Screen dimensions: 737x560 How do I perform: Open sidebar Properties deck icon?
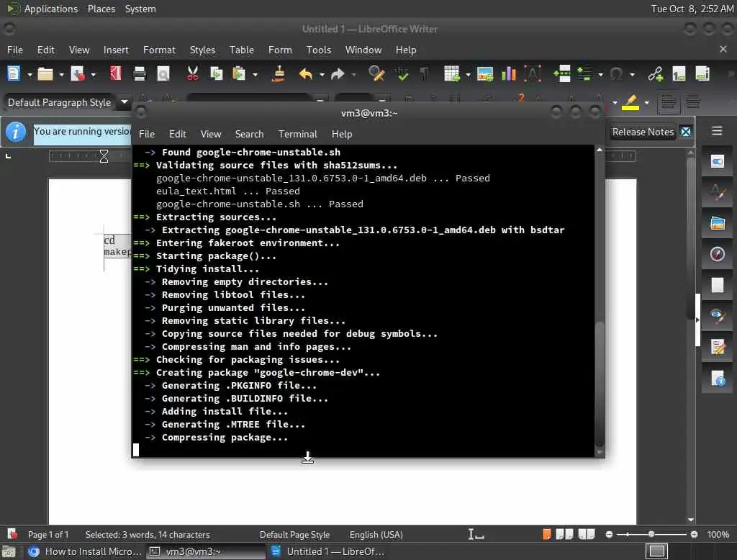(717, 161)
